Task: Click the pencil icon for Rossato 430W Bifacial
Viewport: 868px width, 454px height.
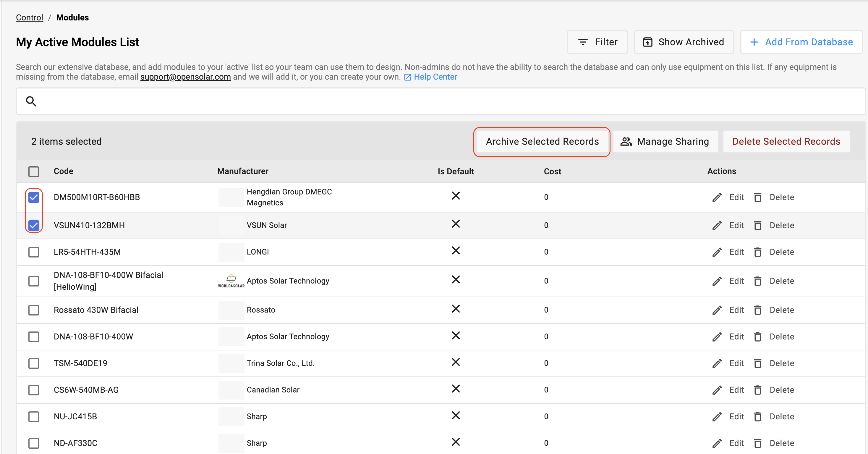Action: coord(717,310)
